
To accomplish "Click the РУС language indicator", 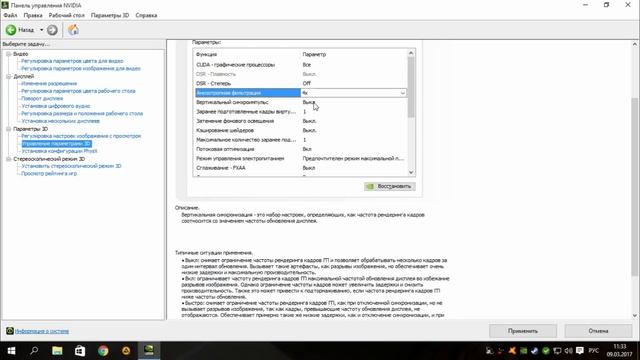I will tap(594, 351).
